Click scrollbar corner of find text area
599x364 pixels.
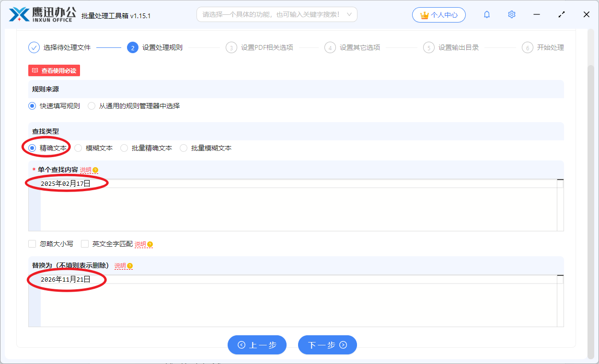[x=560, y=183]
